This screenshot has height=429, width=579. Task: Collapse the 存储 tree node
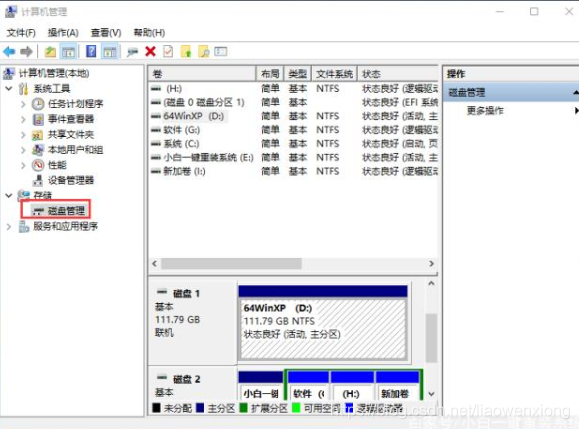pyautogui.click(x=9, y=195)
